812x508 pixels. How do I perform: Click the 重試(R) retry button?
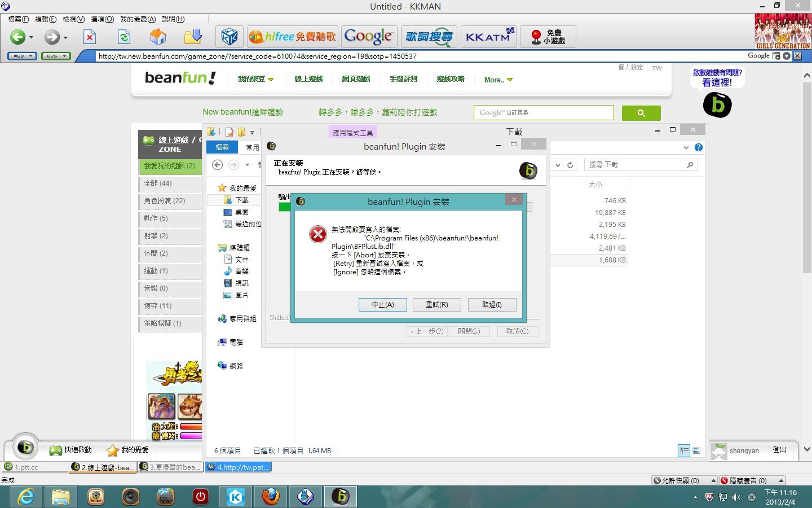437,305
